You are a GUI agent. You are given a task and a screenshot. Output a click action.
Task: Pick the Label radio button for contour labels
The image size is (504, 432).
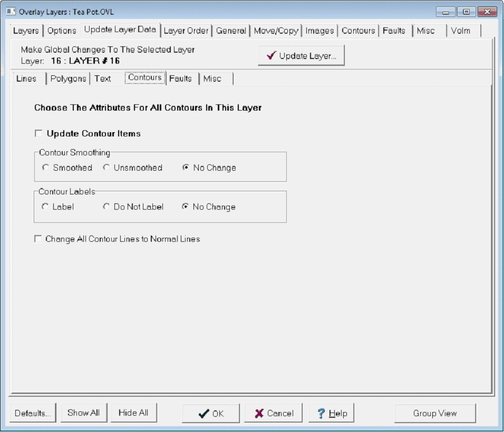point(45,207)
